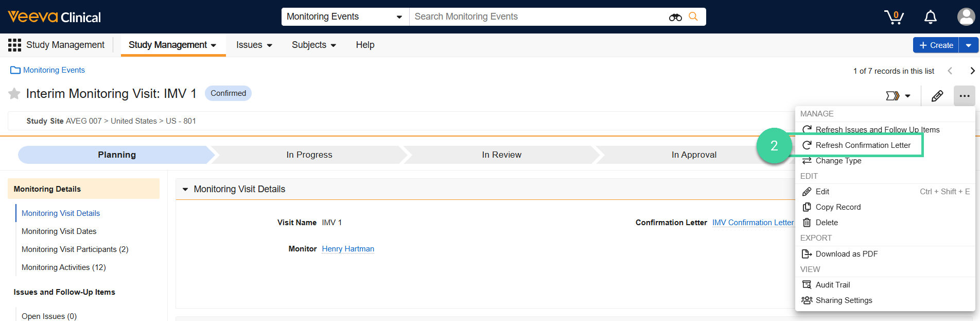Open the user profile avatar
Image resolution: width=980 pixels, height=321 pixels.
pos(966,16)
